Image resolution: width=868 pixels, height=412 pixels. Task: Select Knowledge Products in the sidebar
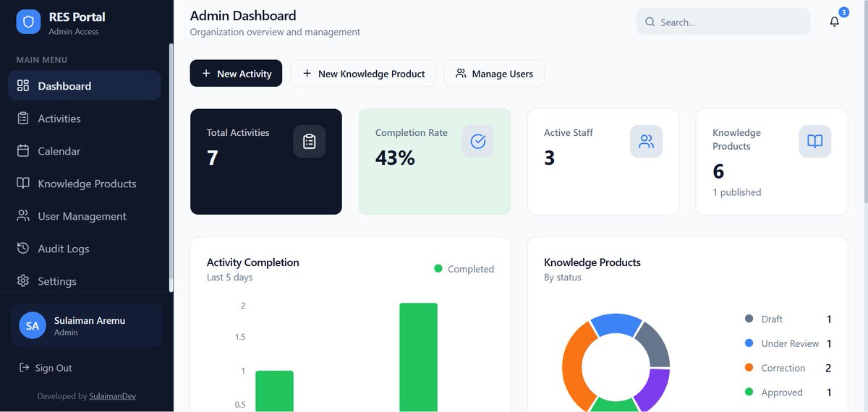pyautogui.click(x=85, y=183)
